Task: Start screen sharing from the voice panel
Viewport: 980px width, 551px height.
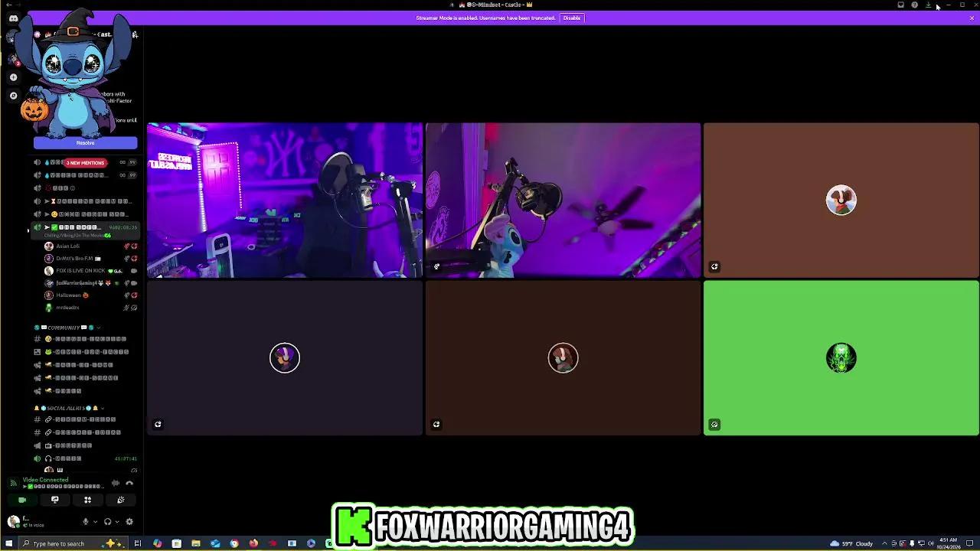Action: (x=55, y=500)
